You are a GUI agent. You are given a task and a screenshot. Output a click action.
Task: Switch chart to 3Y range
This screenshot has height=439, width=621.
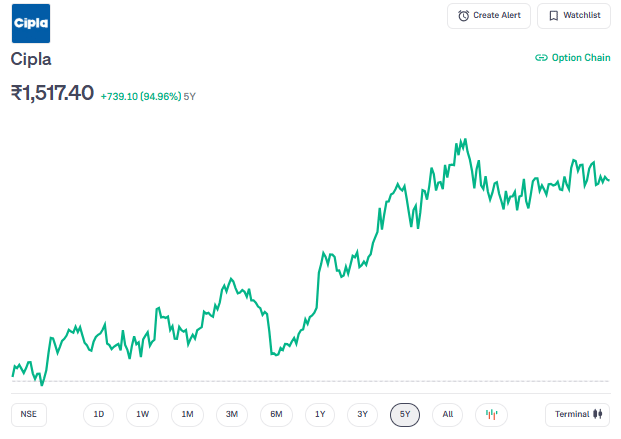pos(363,414)
